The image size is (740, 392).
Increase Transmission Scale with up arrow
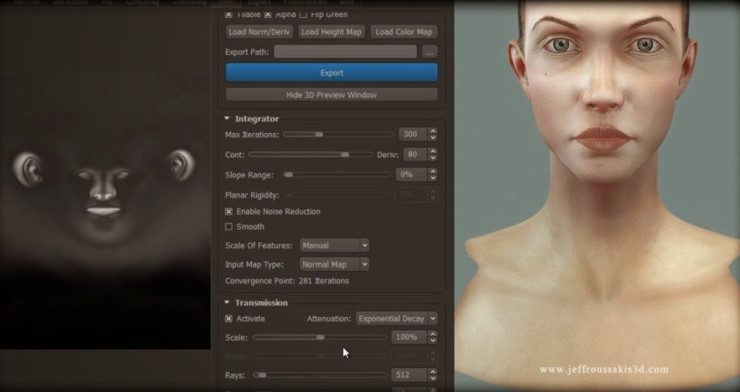point(433,334)
